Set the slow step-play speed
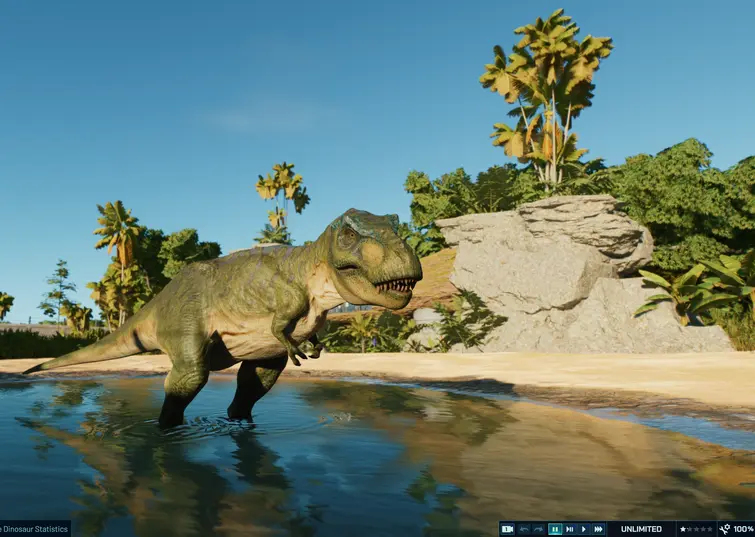 (570, 529)
